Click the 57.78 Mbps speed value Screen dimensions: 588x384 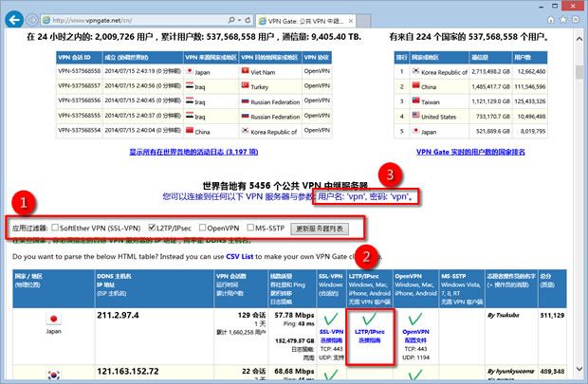tap(294, 315)
